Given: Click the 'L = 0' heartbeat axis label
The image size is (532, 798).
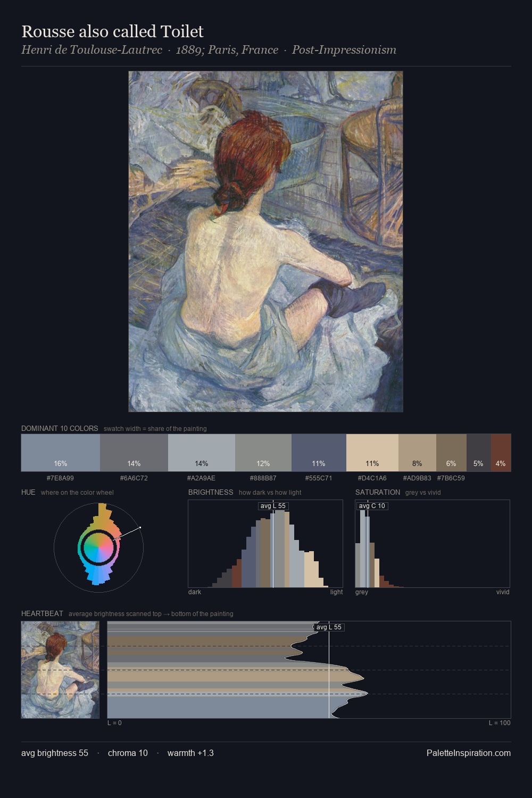Looking at the screenshot, I should click(114, 722).
